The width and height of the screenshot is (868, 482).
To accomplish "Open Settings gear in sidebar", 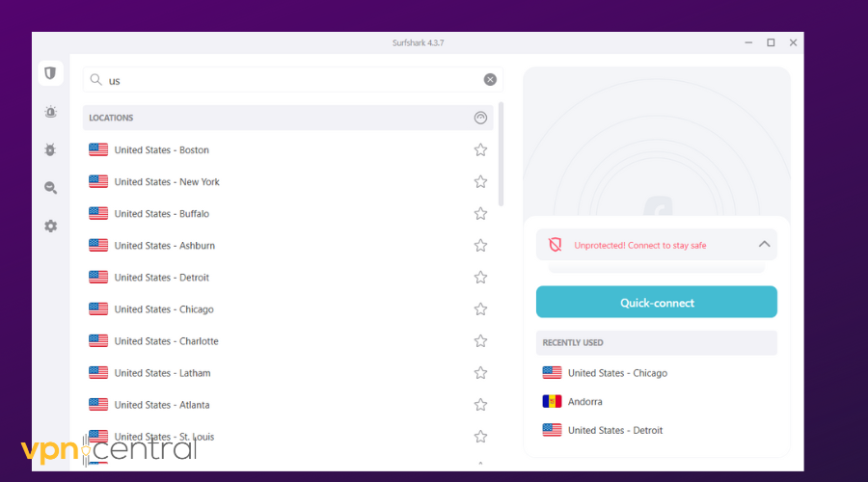I will point(50,226).
